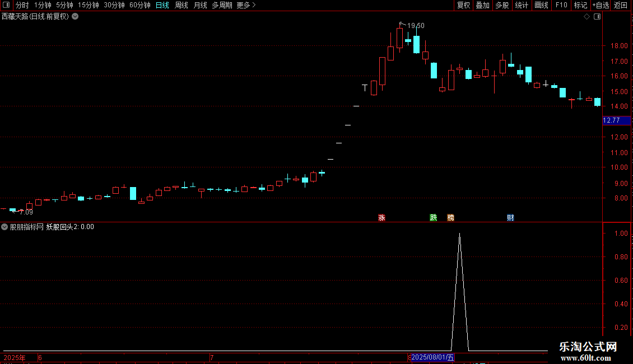Viewport: 633px width, 364px height.
Task: Click the diamond icon above price axis
Action: pyautogui.click(x=587, y=17)
